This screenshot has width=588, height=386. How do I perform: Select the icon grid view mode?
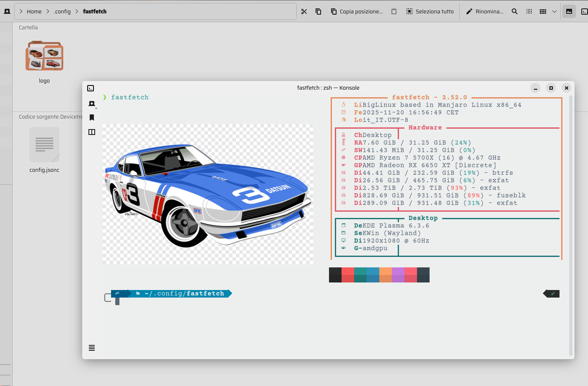click(x=543, y=12)
